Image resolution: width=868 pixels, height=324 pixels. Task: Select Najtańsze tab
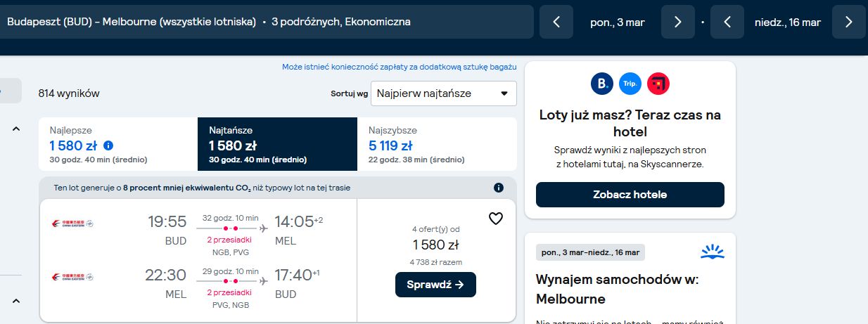[x=278, y=144]
